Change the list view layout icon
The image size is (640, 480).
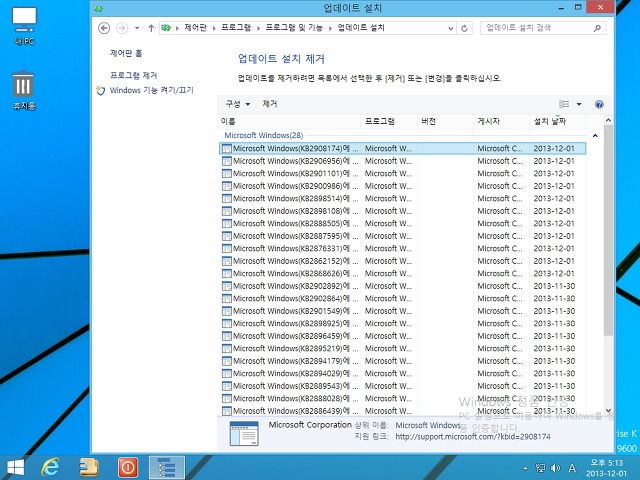[564, 104]
